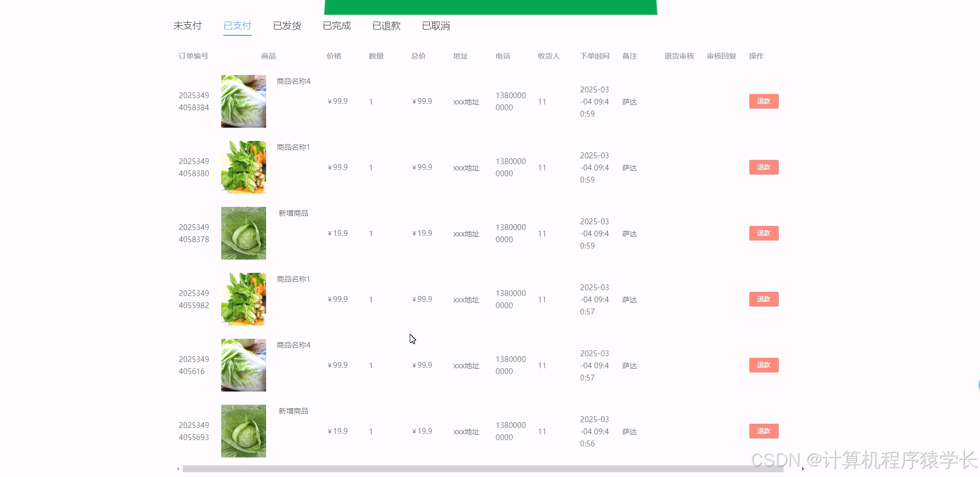The width and height of the screenshot is (980, 477).
Task: Open the first 商品名称4 cabbage product image
Action: click(243, 101)
